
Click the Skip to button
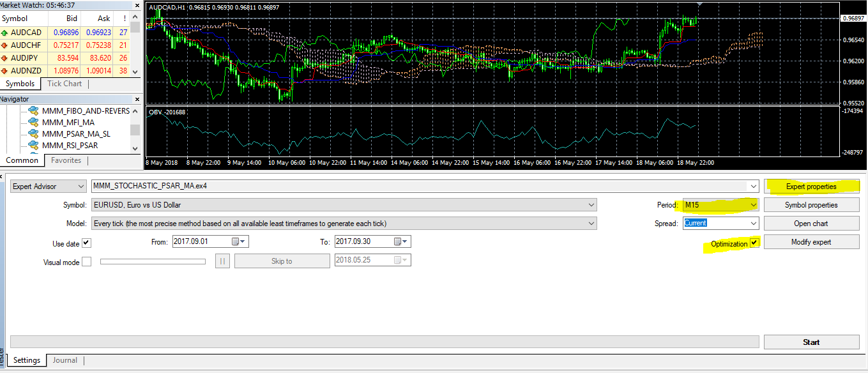pos(282,261)
